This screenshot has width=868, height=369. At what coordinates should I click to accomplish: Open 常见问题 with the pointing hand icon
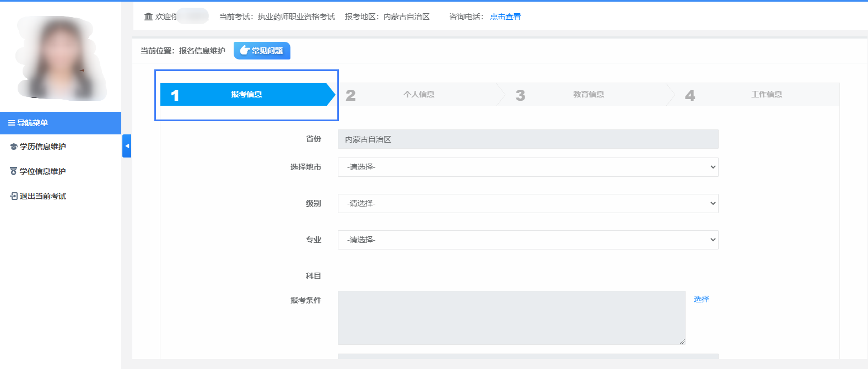(262, 51)
